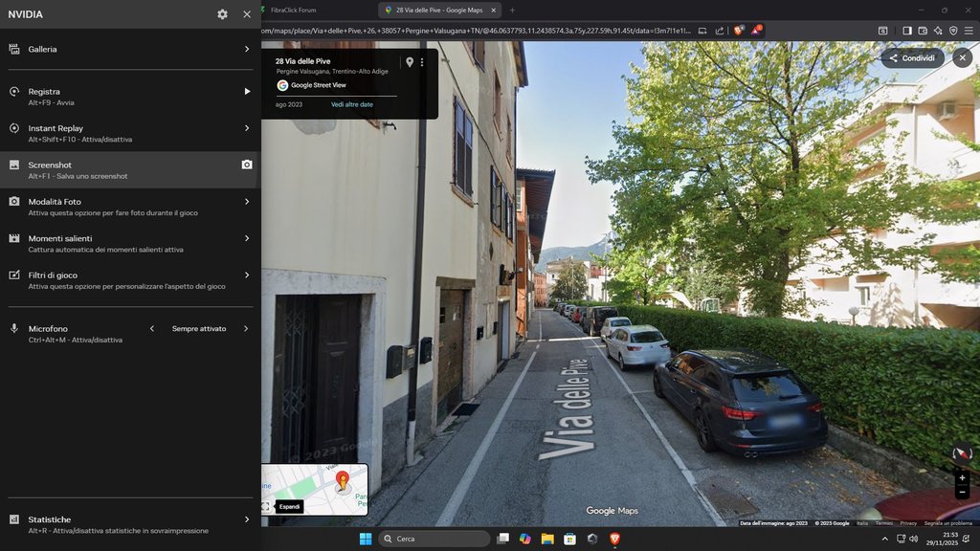980x551 pixels.
Task: Open Task View from taskbar
Action: (503, 539)
